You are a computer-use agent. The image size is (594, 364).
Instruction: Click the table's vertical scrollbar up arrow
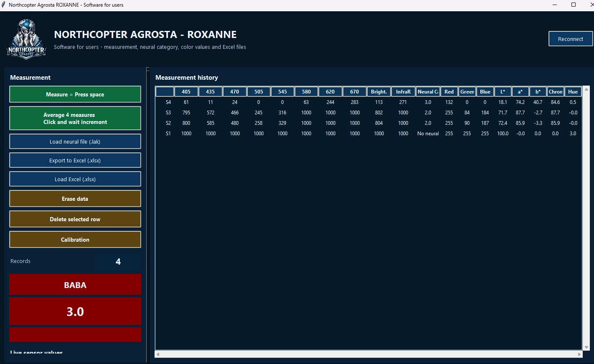pos(586,89)
